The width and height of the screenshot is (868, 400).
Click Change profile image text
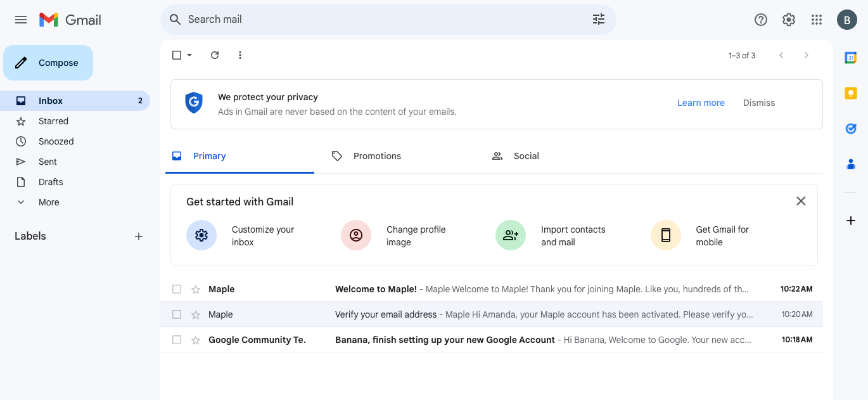[416, 236]
